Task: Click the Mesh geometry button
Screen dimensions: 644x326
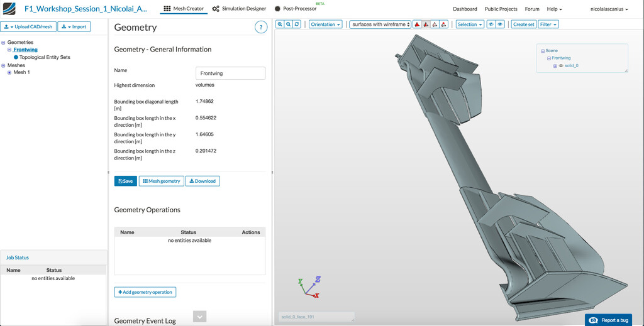Action: tap(162, 181)
